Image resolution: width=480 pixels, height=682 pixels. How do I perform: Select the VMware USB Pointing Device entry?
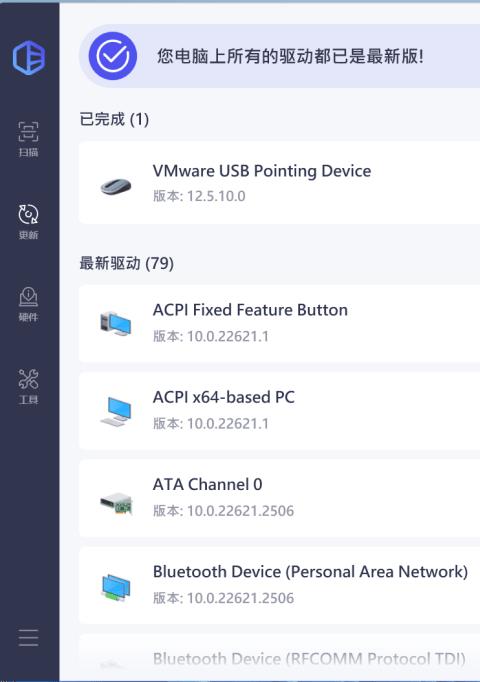(x=279, y=183)
